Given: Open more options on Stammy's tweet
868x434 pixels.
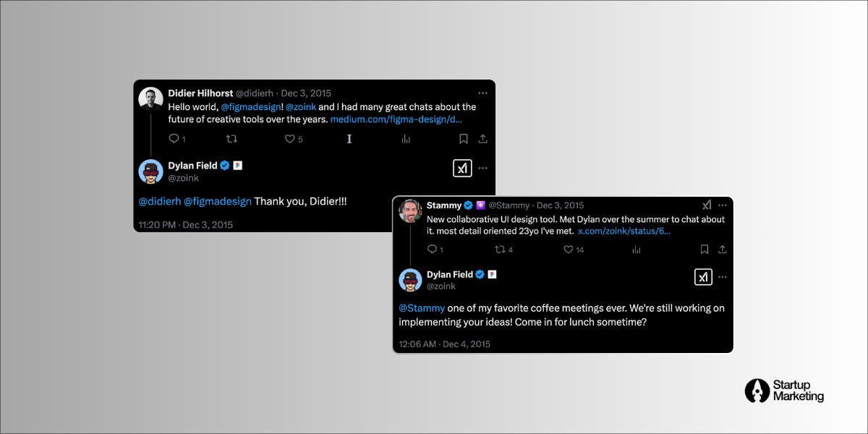Looking at the screenshot, I should (x=722, y=205).
